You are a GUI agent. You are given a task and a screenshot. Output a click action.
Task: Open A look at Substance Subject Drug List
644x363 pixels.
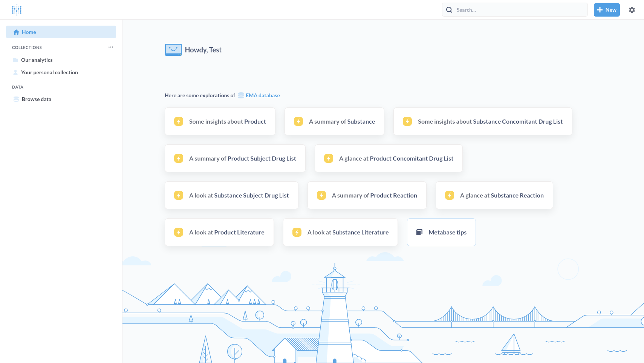(231, 195)
